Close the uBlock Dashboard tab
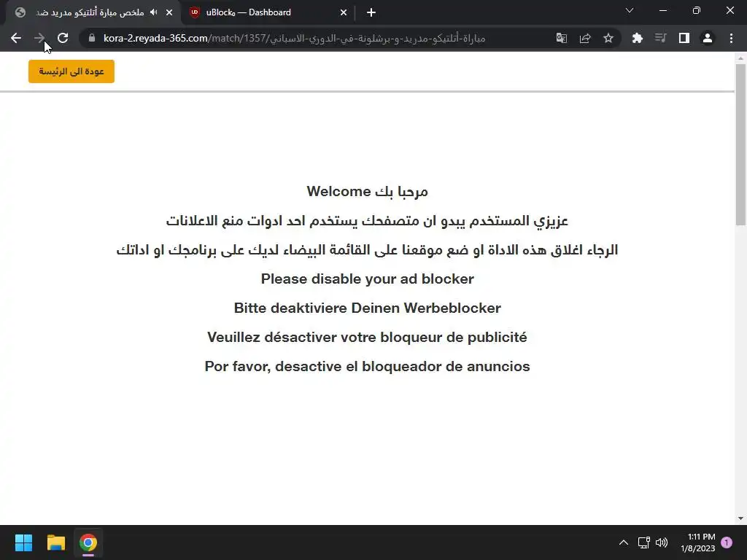This screenshot has height=560, width=747. (344, 12)
